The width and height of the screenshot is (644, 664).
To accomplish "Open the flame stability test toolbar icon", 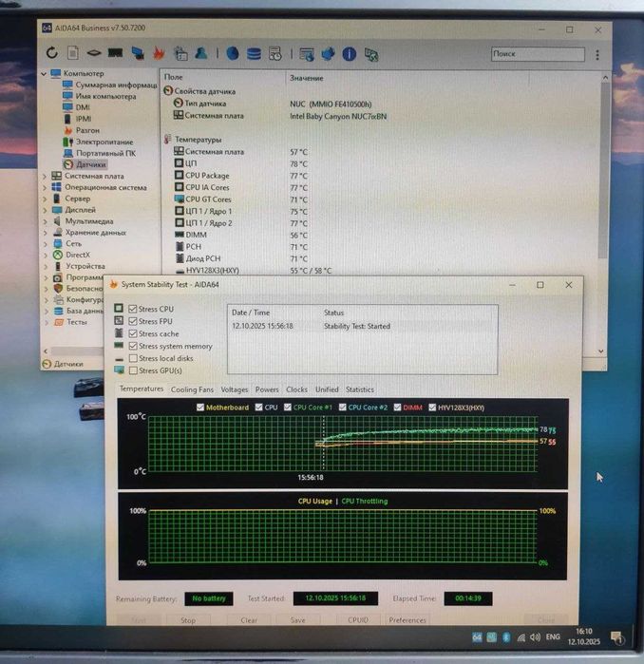I will point(159,53).
